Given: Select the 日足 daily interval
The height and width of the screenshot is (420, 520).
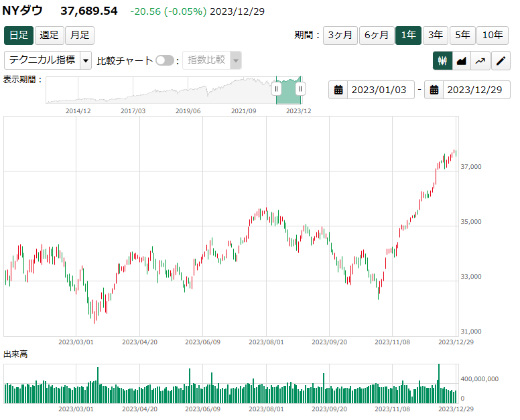Looking at the screenshot, I should point(18,35).
